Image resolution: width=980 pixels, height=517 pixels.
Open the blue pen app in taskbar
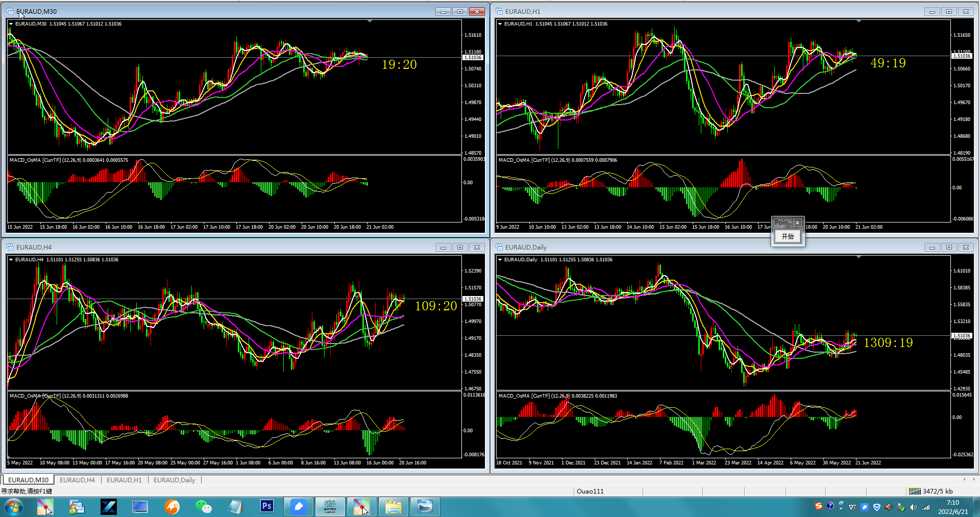click(299, 507)
